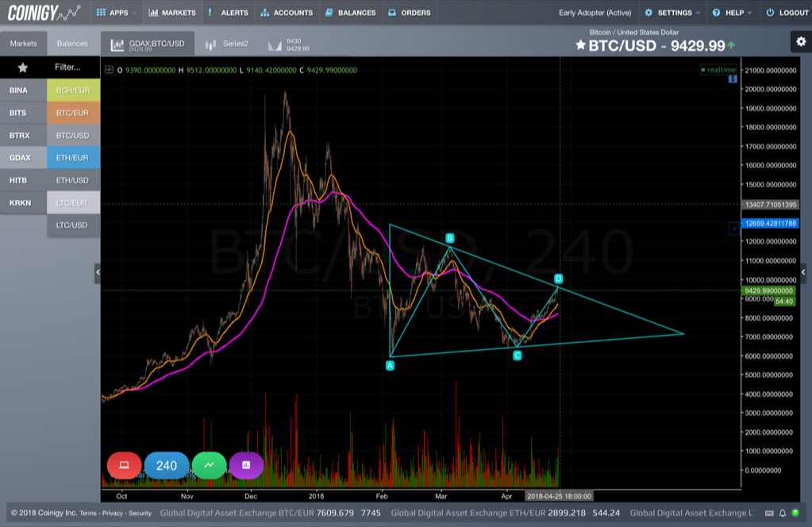Click the notification bell in footer
The image size is (812, 527).
[x=783, y=513]
